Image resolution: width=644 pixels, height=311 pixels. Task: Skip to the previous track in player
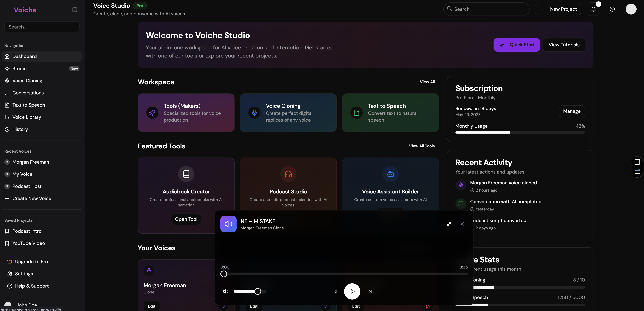[334, 291]
